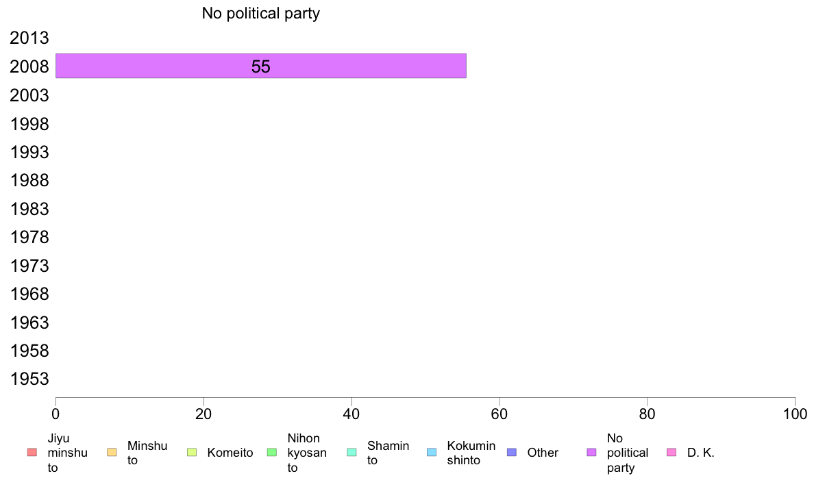Click the No political party chart title
This screenshot has width=814, height=504.
260,14
